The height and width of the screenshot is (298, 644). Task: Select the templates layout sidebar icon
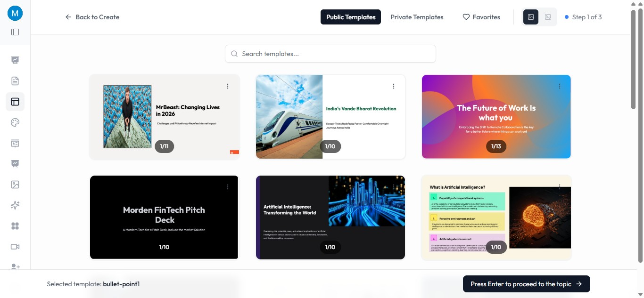15,102
